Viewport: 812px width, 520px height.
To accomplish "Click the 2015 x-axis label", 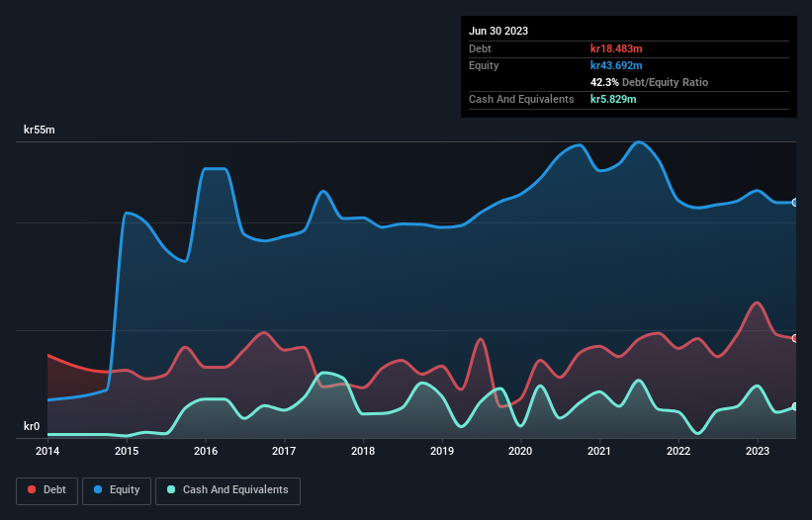I will pos(127,451).
